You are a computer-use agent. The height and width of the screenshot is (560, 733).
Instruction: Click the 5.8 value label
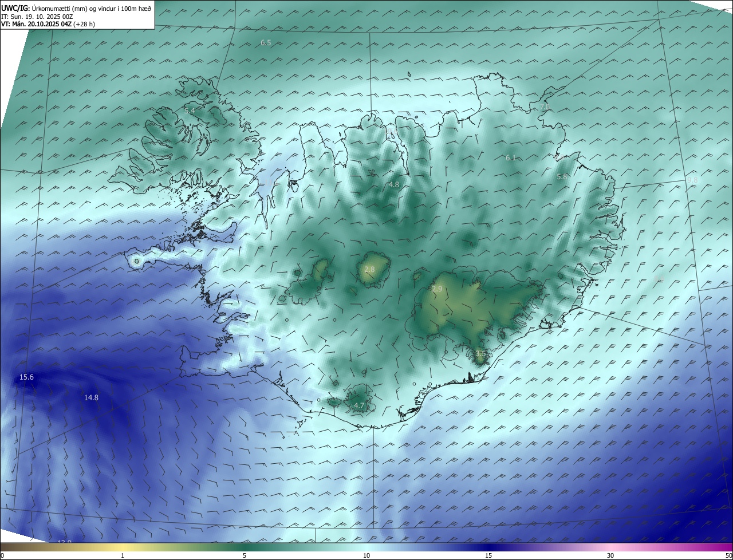(562, 177)
